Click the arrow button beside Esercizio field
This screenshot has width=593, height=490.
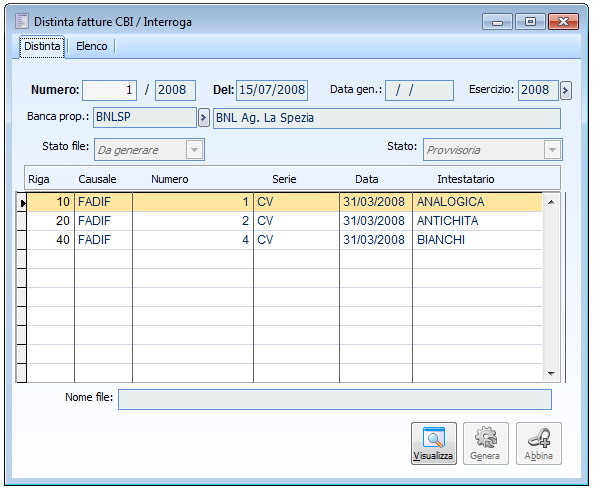(x=565, y=90)
